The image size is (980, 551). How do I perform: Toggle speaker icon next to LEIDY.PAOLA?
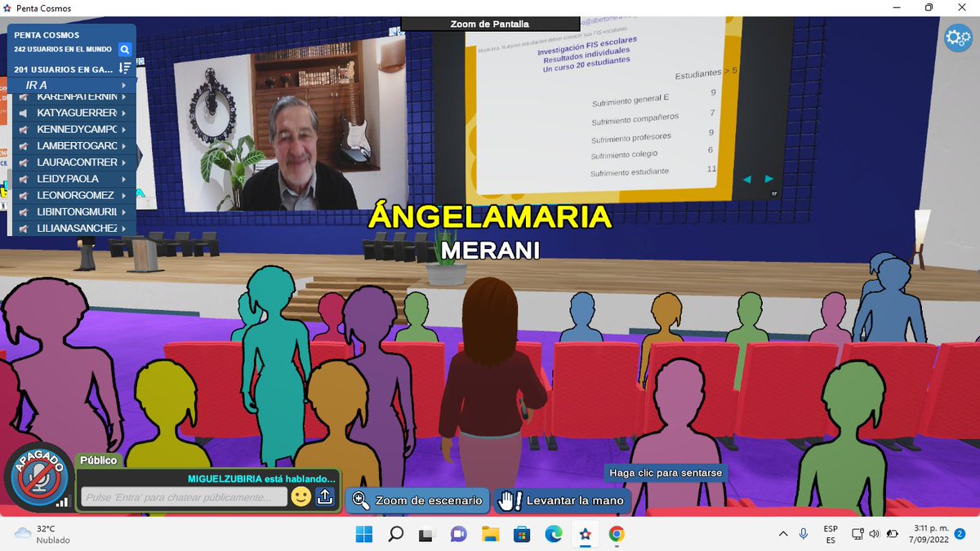pyautogui.click(x=24, y=179)
